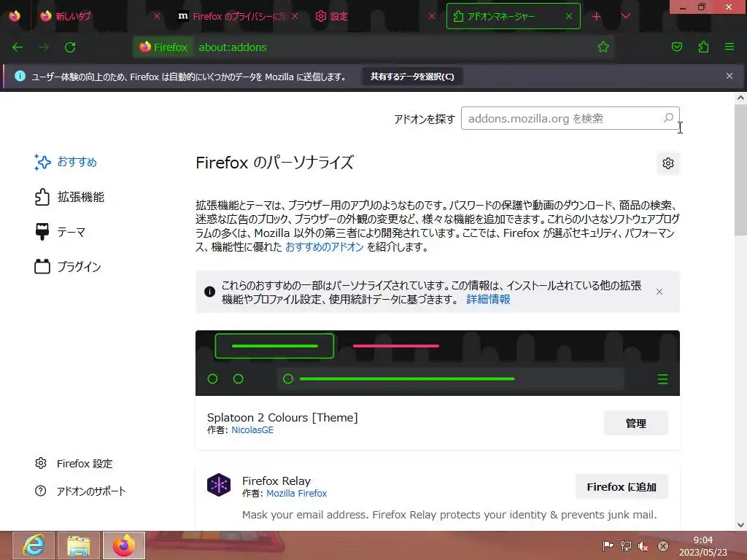747x560 pixels.
Task: Open the 拡張機能 sidebar category
Action: [69, 197]
